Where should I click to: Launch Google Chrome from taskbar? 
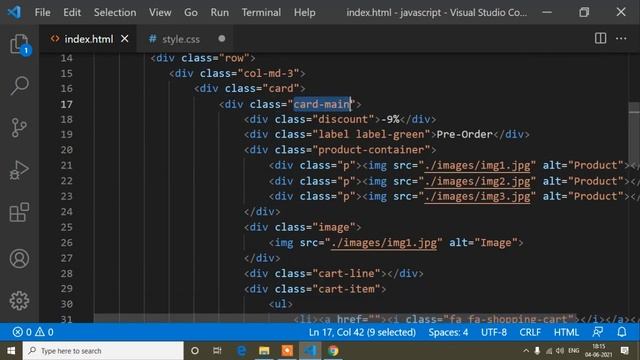[x=333, y=351]
